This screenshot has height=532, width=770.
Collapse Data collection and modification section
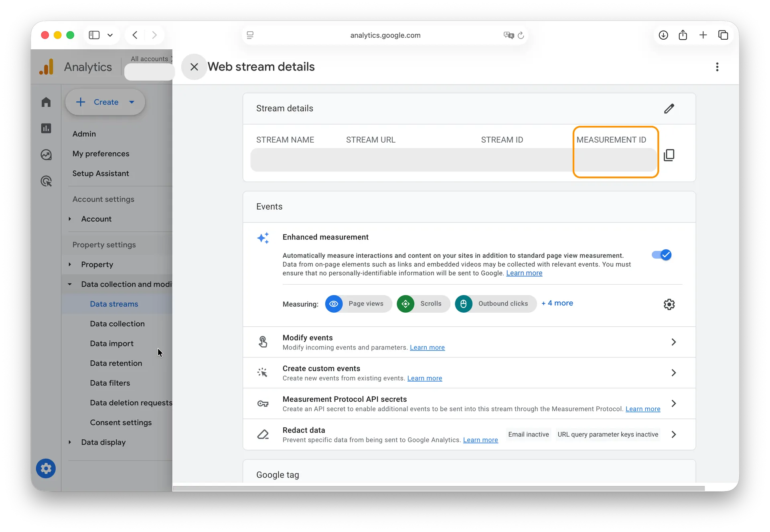coord(70,284)
